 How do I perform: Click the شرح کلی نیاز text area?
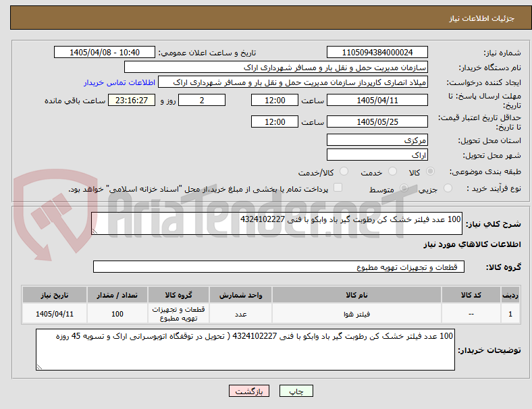point(277,223)
